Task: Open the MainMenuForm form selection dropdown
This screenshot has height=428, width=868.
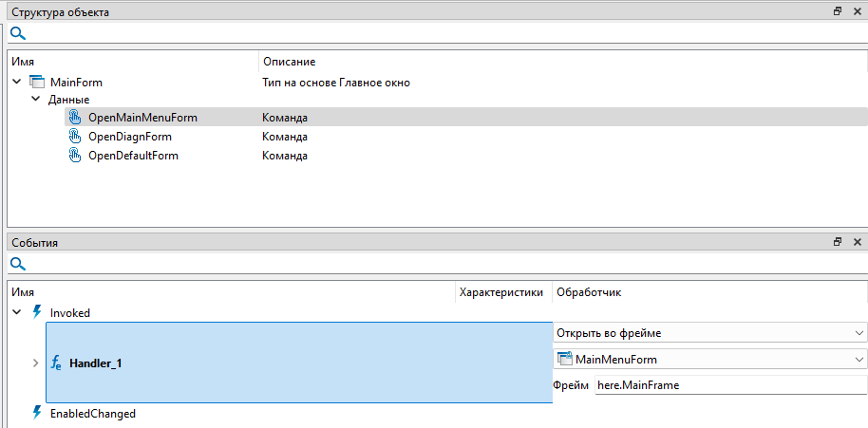Action: pyautogui.click(x=859, y=360)
